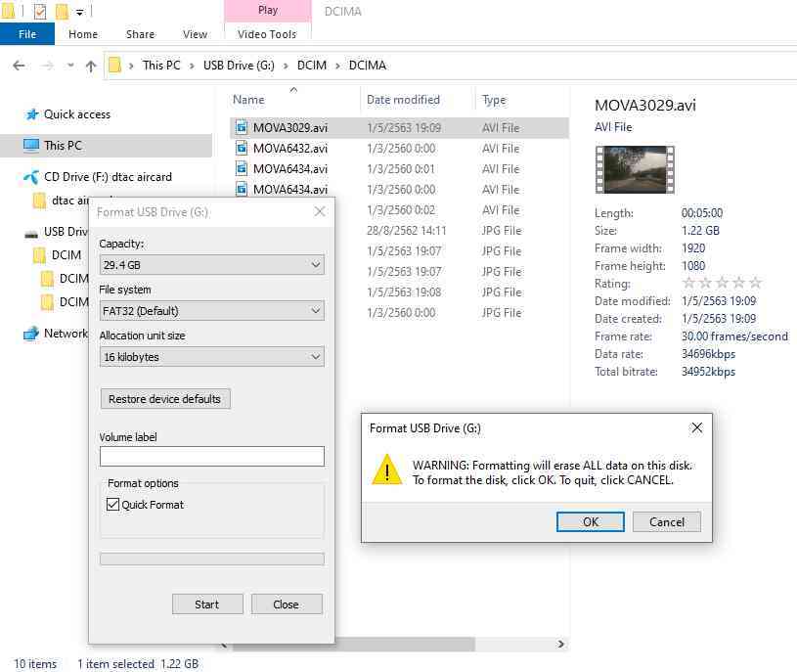Screen dimensions: 797x672
Task: Click the Network icon in sidebar
Action: [x=31, y=334]
